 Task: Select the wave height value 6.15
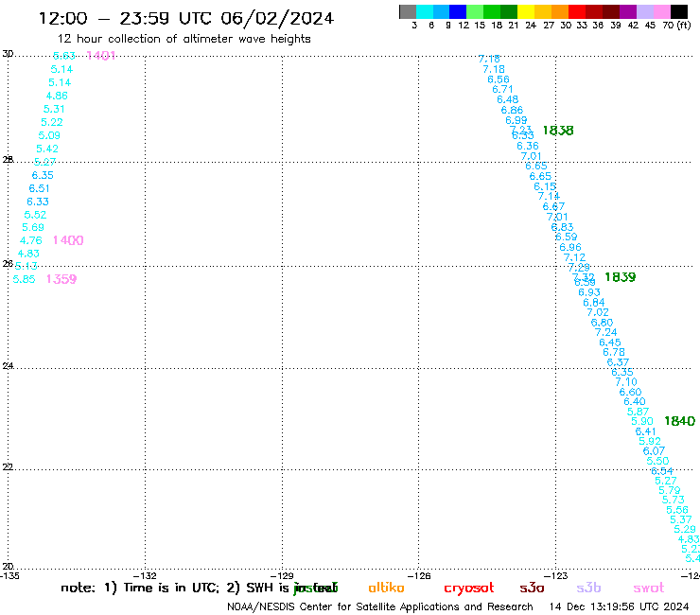[x=545, y=186]
